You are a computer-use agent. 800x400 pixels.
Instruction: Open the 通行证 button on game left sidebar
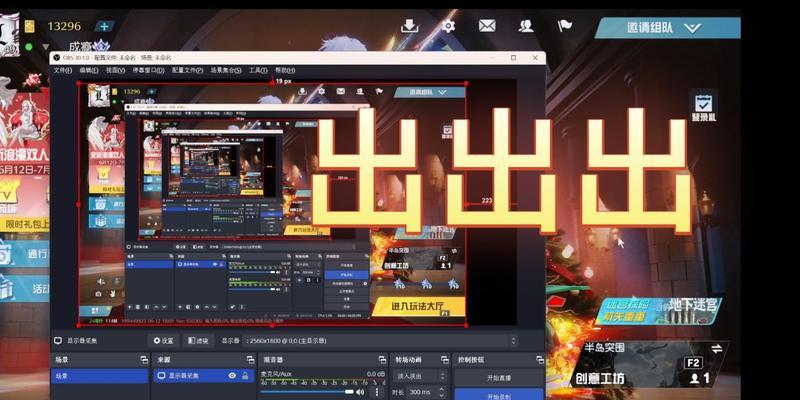pyautogui.click(x=24, y=254)
